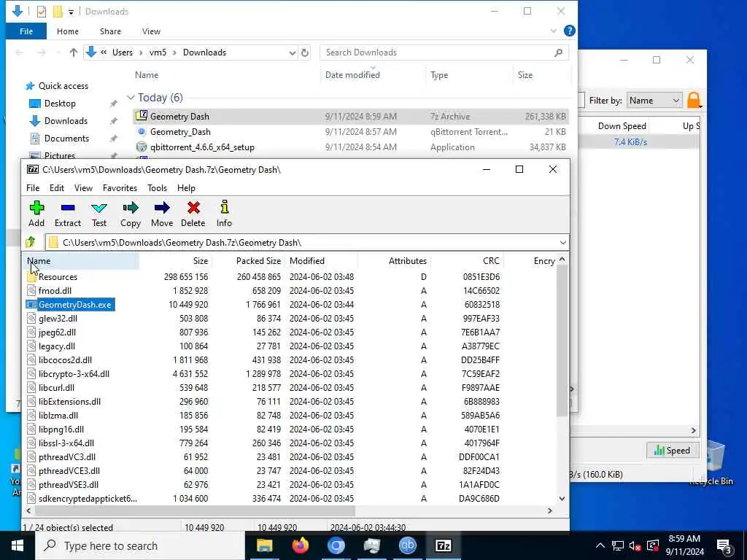Screen dimensions: 747x560
Task: Switch to qBittorrent in the taskbar
Action: coord(407,545)
